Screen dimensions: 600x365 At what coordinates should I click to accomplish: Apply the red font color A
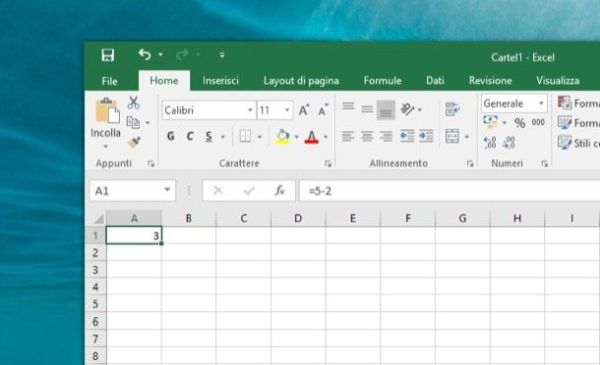coord(311,137)
